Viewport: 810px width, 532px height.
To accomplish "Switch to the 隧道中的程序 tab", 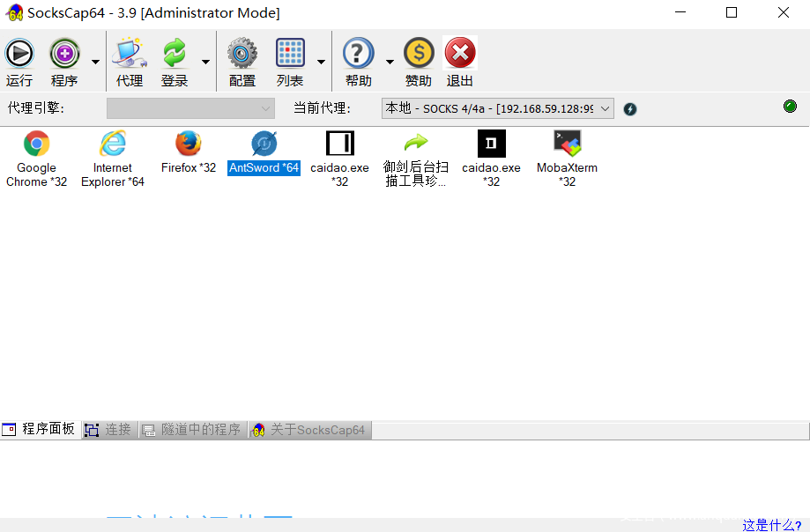I will [x=192, y=430].
